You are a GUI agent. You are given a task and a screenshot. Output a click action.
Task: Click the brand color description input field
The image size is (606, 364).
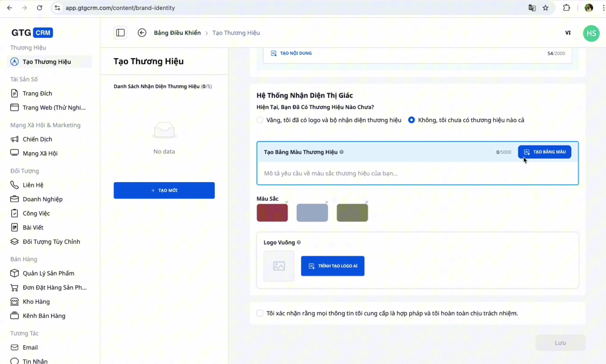tap(417, 173)
